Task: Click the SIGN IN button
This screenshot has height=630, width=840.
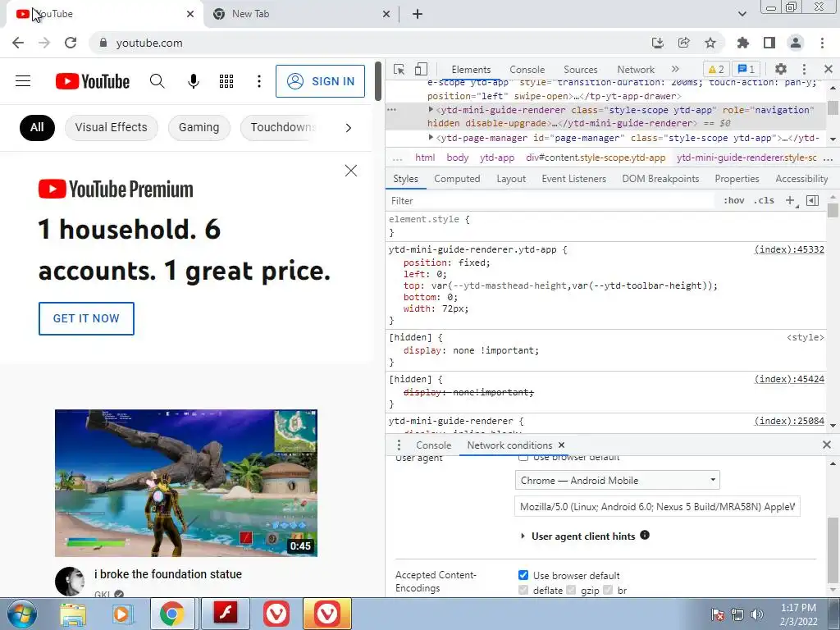Action: coord(321,81)
